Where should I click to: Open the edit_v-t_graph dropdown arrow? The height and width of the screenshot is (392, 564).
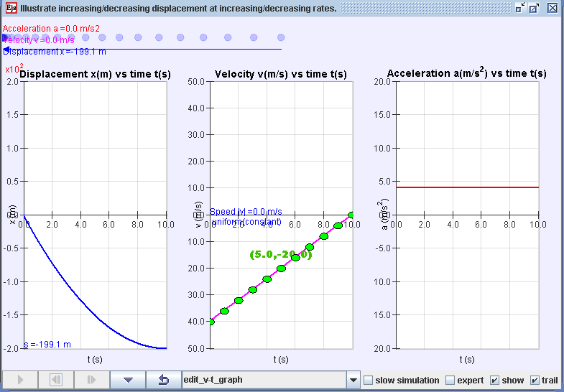(x=353, y=380)
